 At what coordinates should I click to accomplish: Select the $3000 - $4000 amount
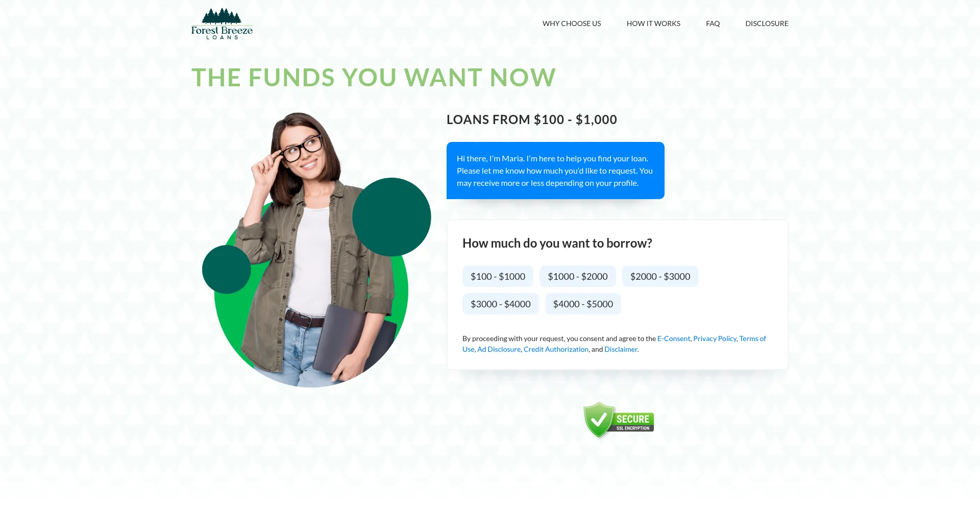(501, 304)
